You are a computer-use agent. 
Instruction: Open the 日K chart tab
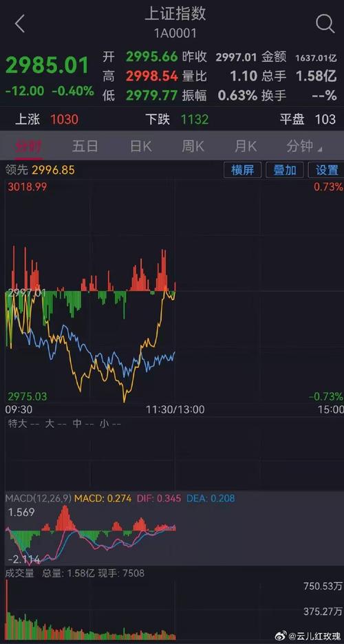pos(141,146)
